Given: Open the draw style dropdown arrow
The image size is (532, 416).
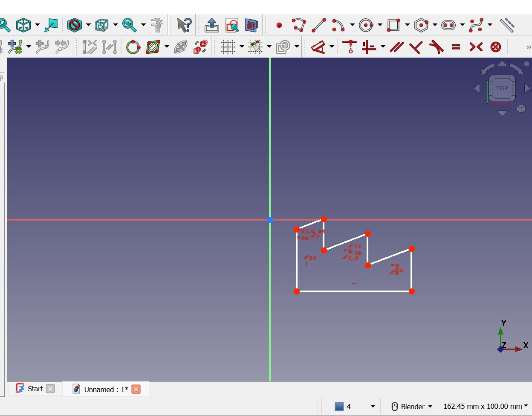Looking at the screenshot, I should (88, 25).
